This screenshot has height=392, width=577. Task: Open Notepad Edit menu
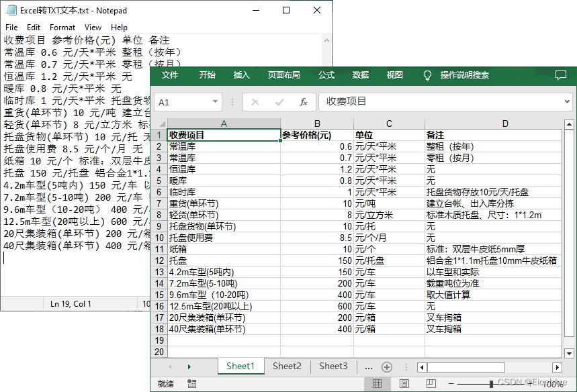click(34, 28)
